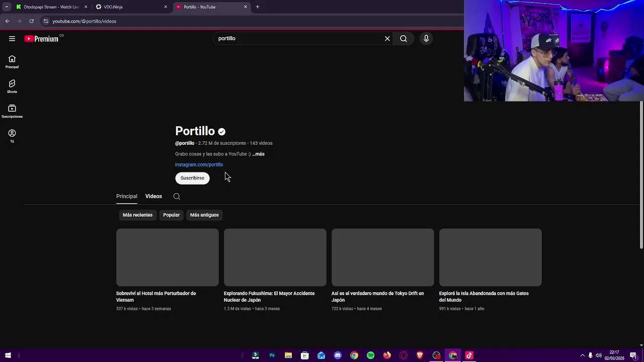Reload the page with browser refresh

[x=31, y=21]
